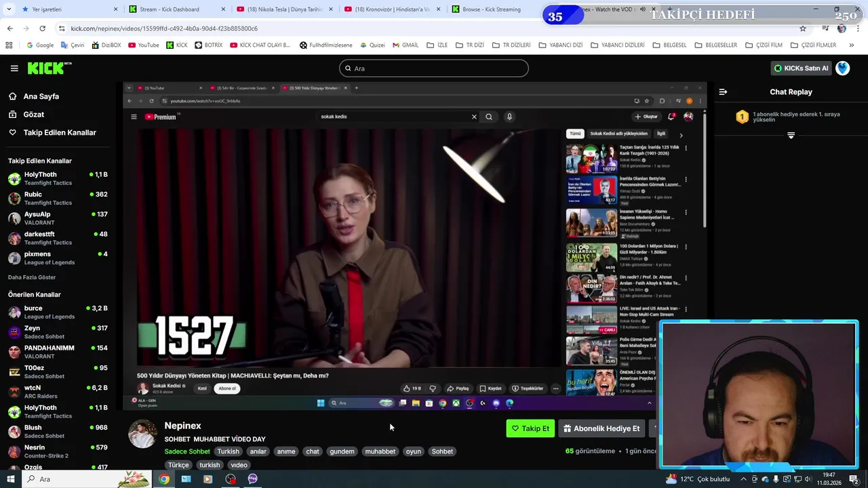Open the Google bookmark

[x=40, y=45]
